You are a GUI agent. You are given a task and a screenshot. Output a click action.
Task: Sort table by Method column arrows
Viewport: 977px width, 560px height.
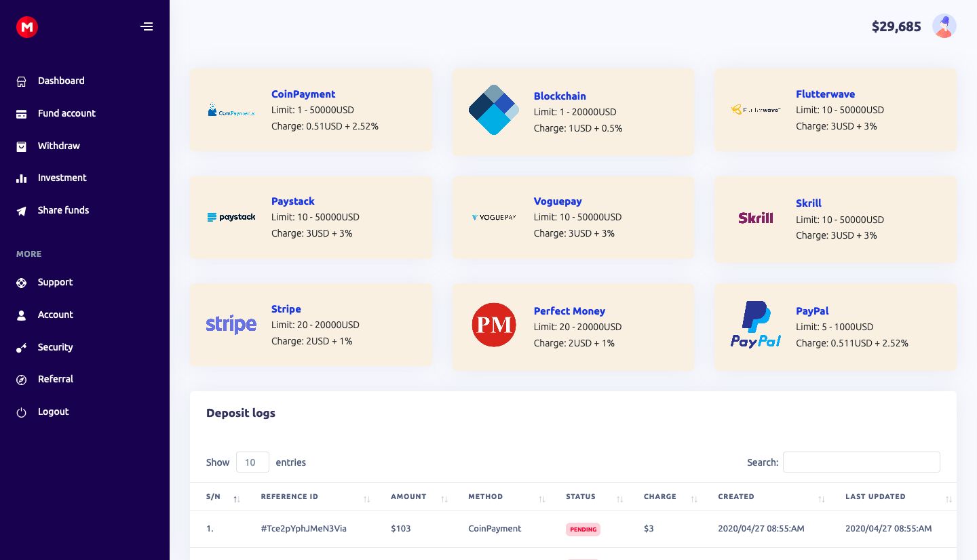pyautogui.click(x=542, y=499)
